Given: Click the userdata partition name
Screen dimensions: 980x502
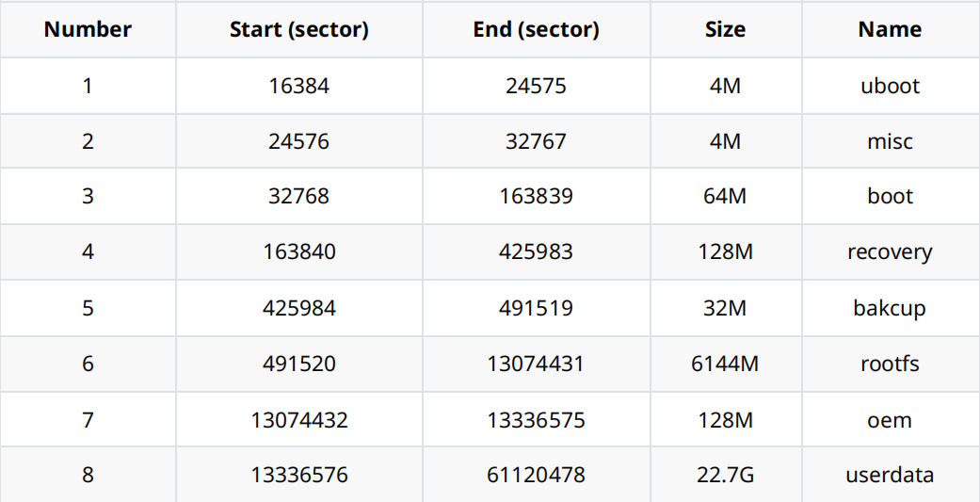Looking at the screenshot, I should 890,475.
